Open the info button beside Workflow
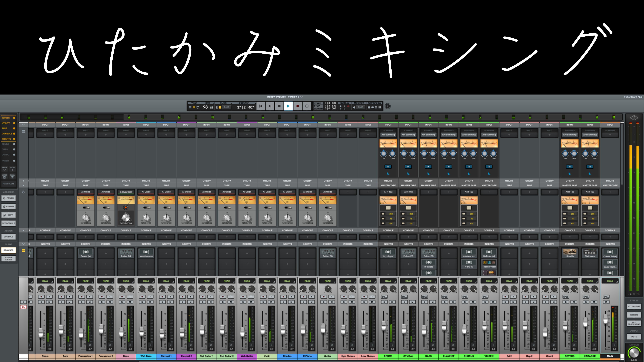 [x=388, y=106]
